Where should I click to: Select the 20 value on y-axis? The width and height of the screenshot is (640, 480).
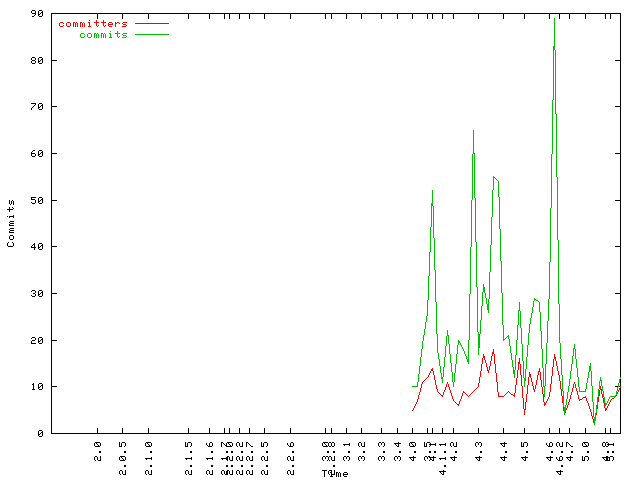(36, 340)
